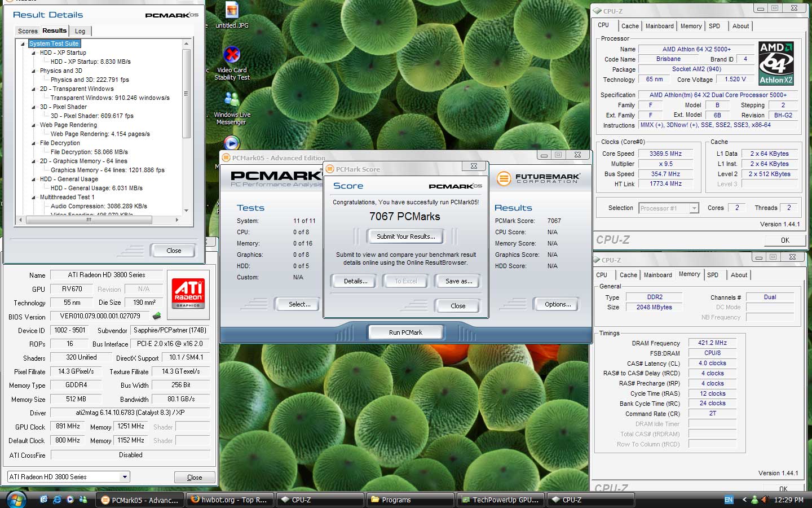Collapse the 2D - Transparent Windows node
The height and width of the screenshot is (508, 812).
point(33,89)
